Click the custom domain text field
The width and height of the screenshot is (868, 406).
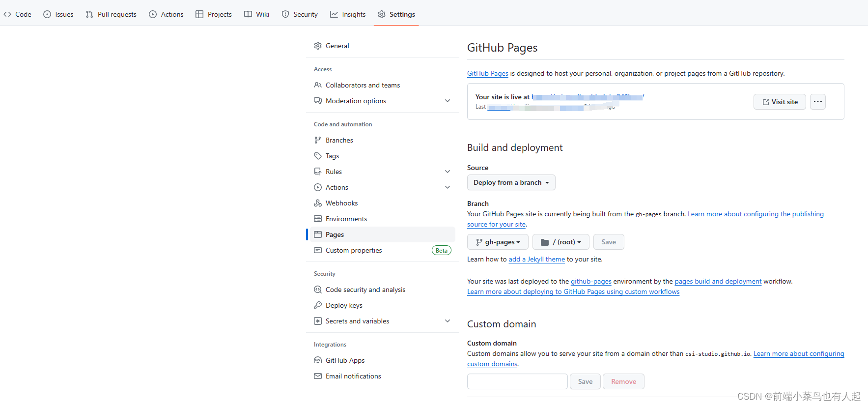pos(517,381)
